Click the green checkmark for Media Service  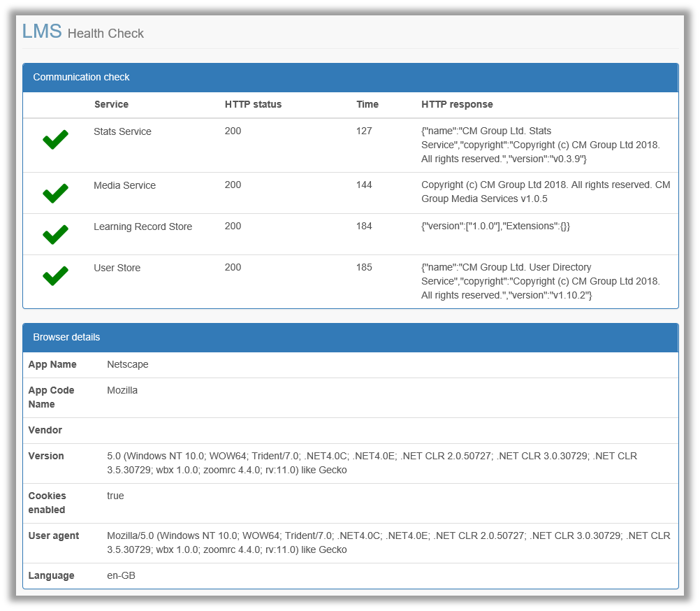coord(55,194)
